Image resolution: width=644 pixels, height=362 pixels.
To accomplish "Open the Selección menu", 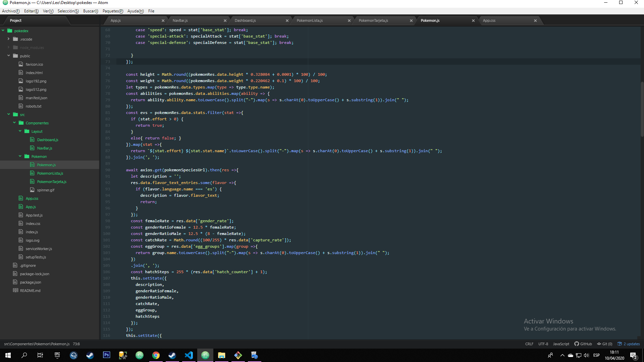I will 68,11.
